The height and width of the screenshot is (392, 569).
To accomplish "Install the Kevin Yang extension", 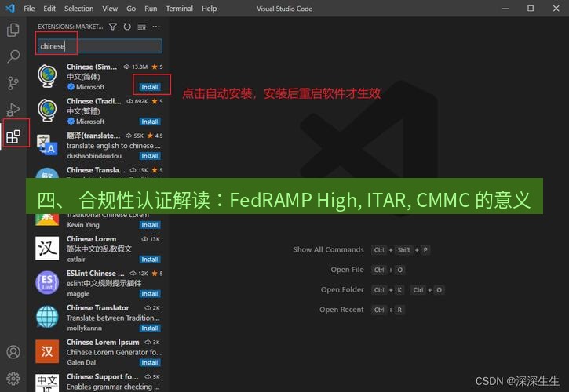I will point(150,225).
